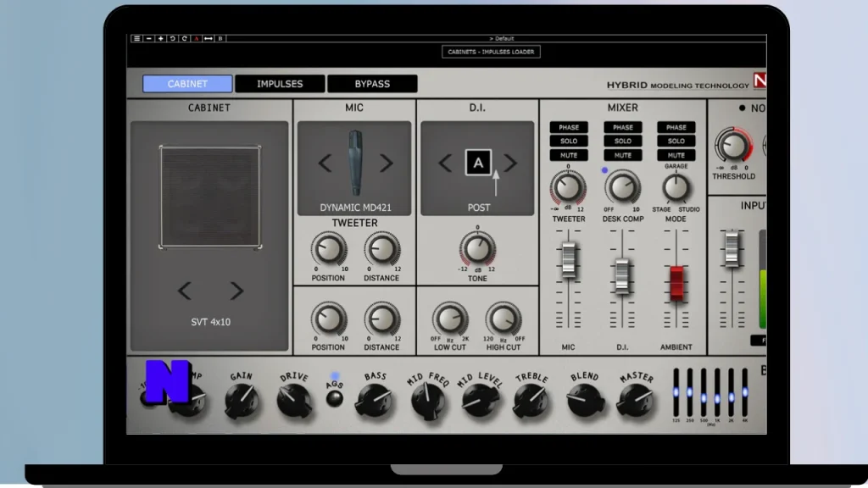Click the SVT 4x10 cabinet image
The width and height of the screenshot is (868, 488).
click(210, 197)
